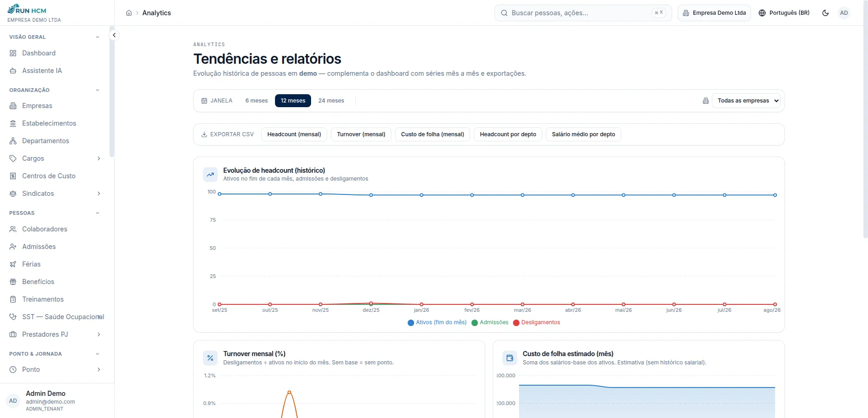The height and width of the screenshot is (418, 868).
Task: Expand the Cargos submenu chevron
Action: [x=99, y=158]
